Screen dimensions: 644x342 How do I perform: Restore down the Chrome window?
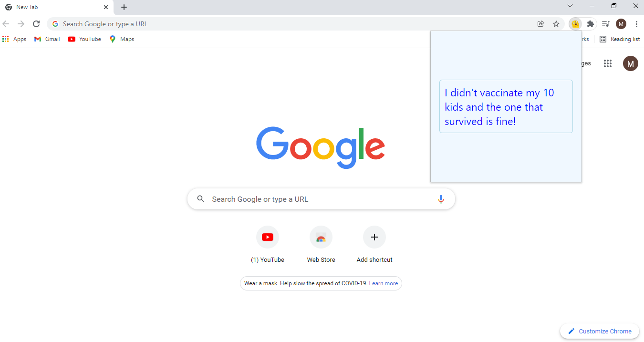pos(614,6)
